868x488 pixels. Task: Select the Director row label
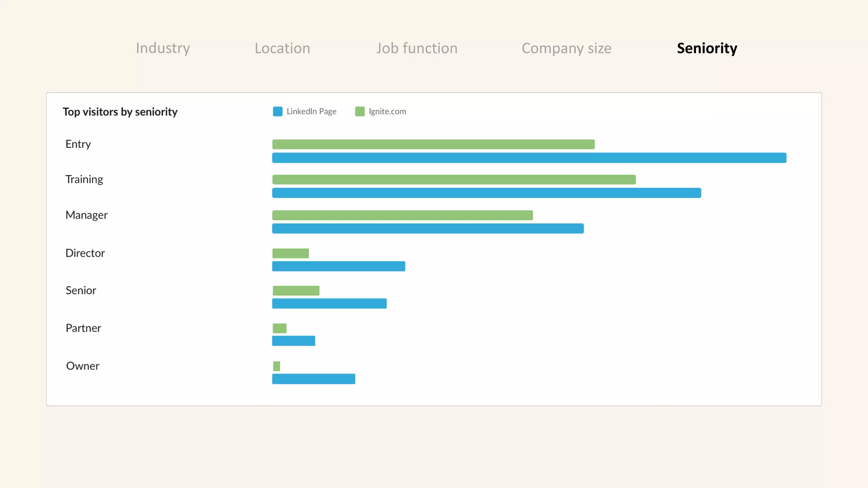(85, 253)
